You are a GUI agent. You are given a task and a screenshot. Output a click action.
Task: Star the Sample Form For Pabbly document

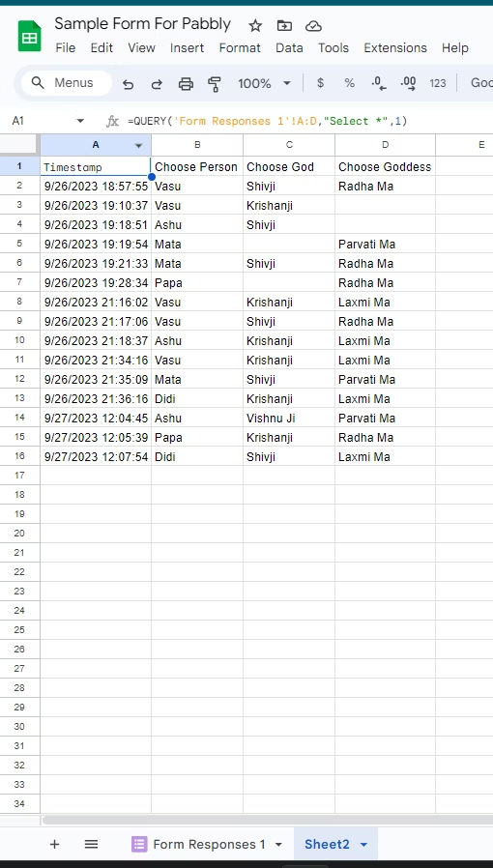pos(255,25)
